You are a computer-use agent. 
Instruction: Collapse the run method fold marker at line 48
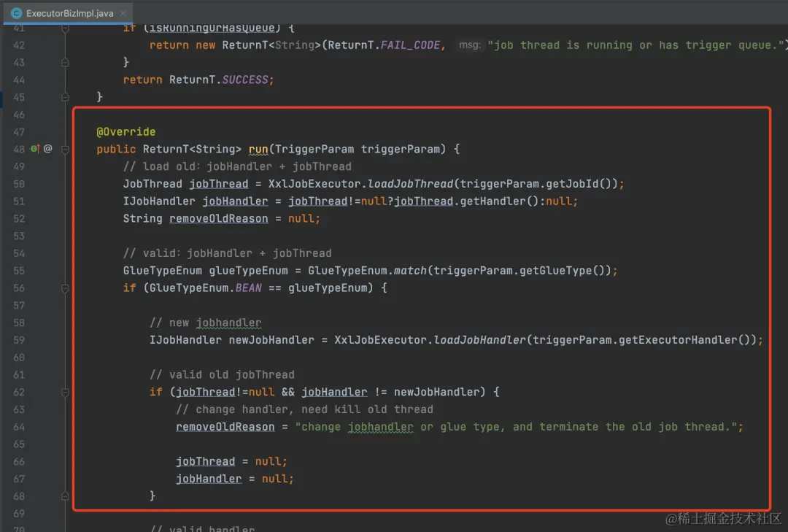65,150
